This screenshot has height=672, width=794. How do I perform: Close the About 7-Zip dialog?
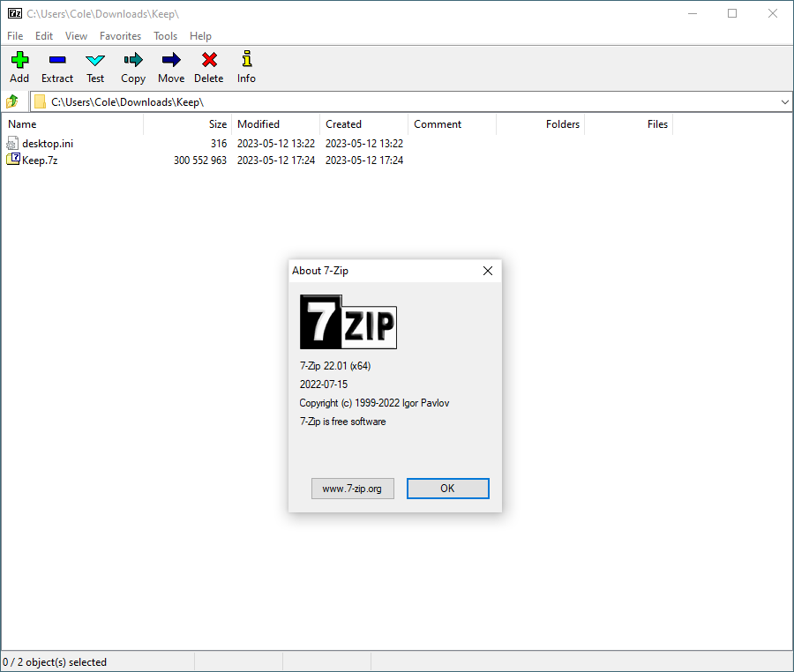[x=488, y=271]
